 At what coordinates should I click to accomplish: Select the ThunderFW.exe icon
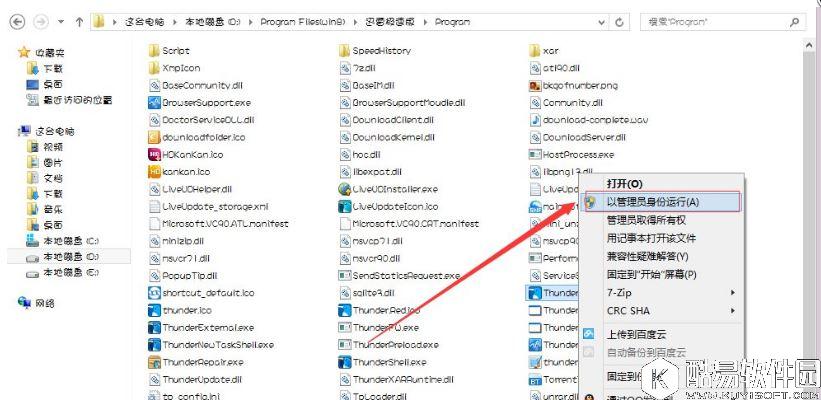(x=345, y=327)
